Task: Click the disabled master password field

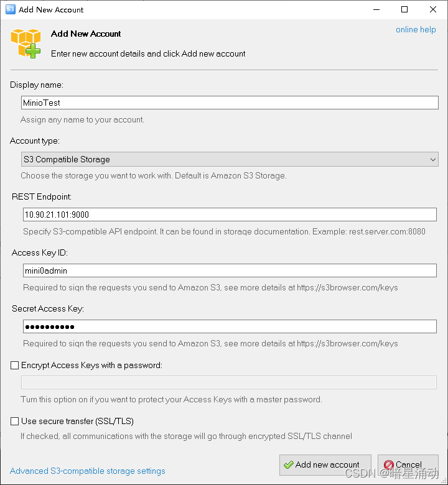Action: pos(229,382)
